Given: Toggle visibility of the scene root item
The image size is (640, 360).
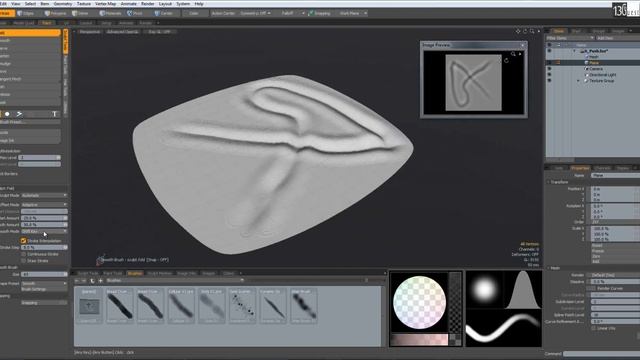Looking at the screenshot, I should click(x=549, y=51).
